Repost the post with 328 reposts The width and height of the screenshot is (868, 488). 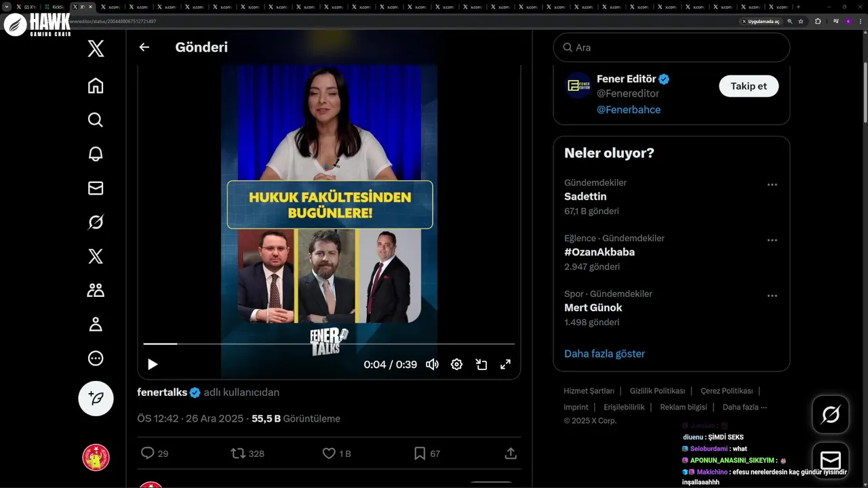click(x=248, y=453)
